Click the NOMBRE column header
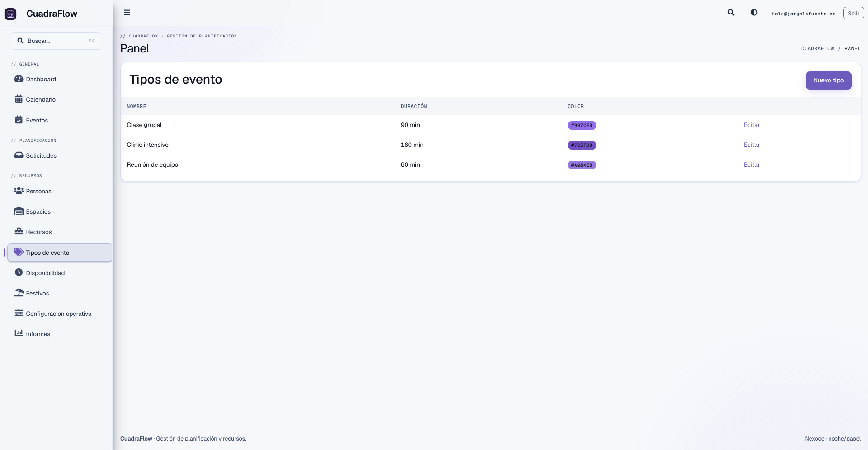The height and width of the screenshot is (450, 868). (137, 107)
